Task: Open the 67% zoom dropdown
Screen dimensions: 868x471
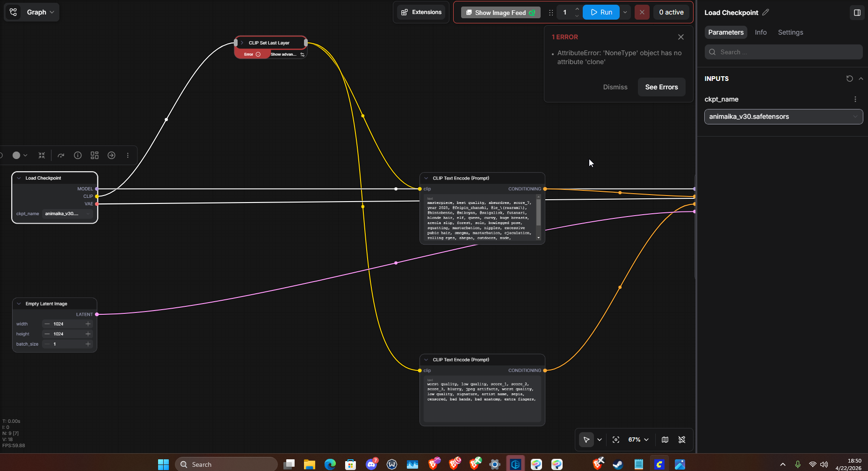Action: [x=638, y=440]
